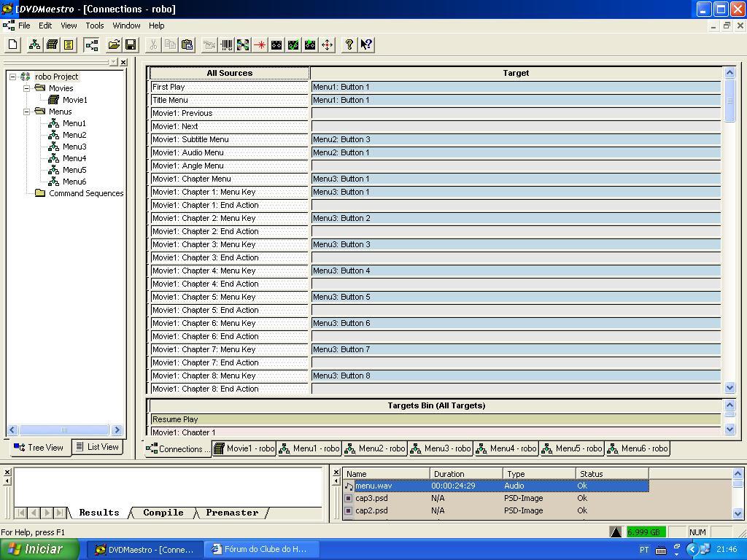
Task: Close the assets list panel
Action: click(x=336, y=472)
